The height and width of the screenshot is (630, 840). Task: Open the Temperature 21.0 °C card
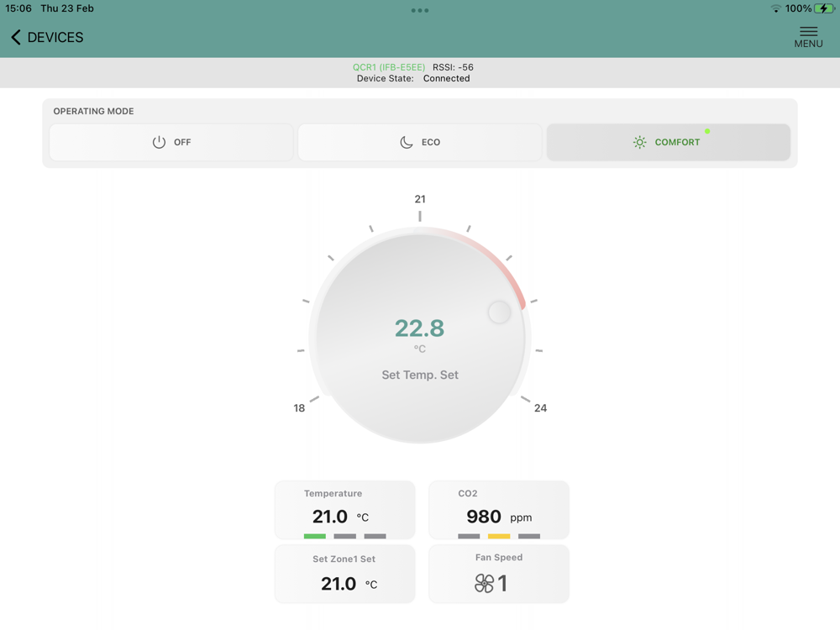tap(345, 510)
